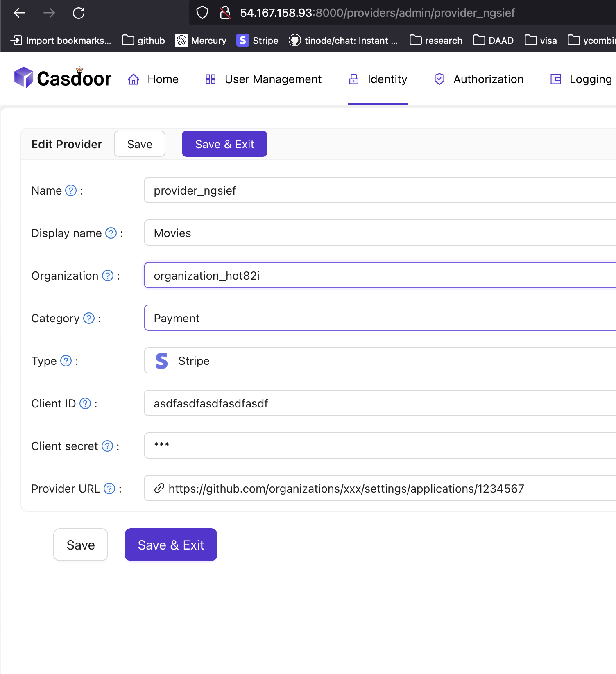616x674 pixels.
Task: Open the Mercury bookmark
Action: click(x=201, y=41)
